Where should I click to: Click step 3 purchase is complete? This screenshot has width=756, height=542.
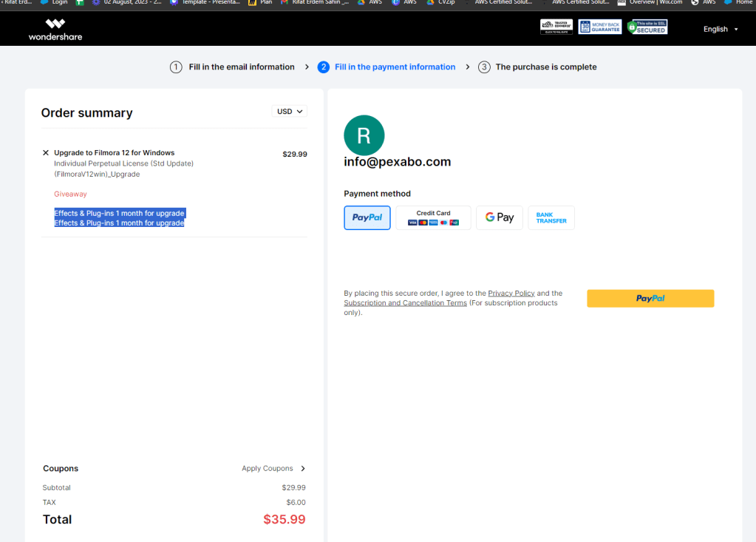[537, 67]
